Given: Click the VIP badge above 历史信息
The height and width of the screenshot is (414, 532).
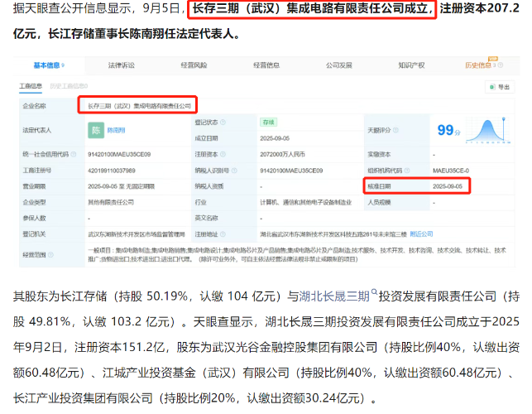Looking at the screenshot, I should point(492,59).
